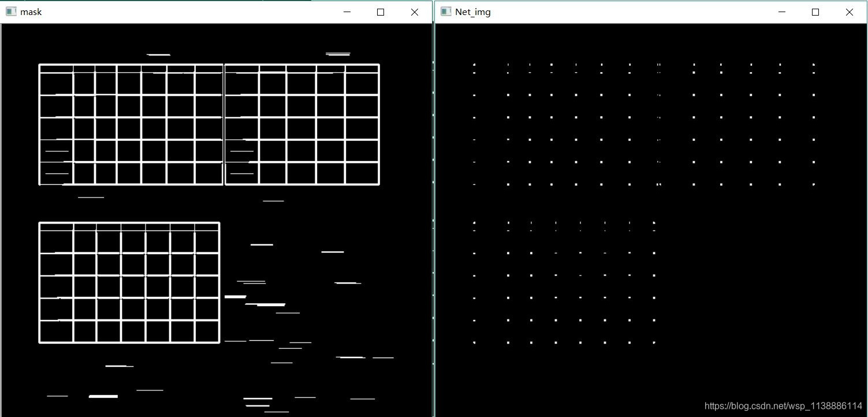Maximize the Net_img window
868x417 pixels.
(x=815, y=12)
